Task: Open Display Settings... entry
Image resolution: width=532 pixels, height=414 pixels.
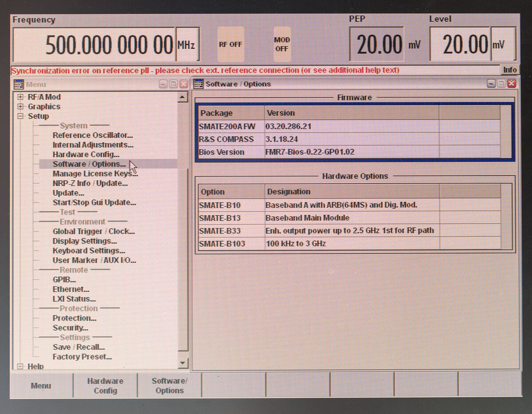Action: (x=85, y=241)
